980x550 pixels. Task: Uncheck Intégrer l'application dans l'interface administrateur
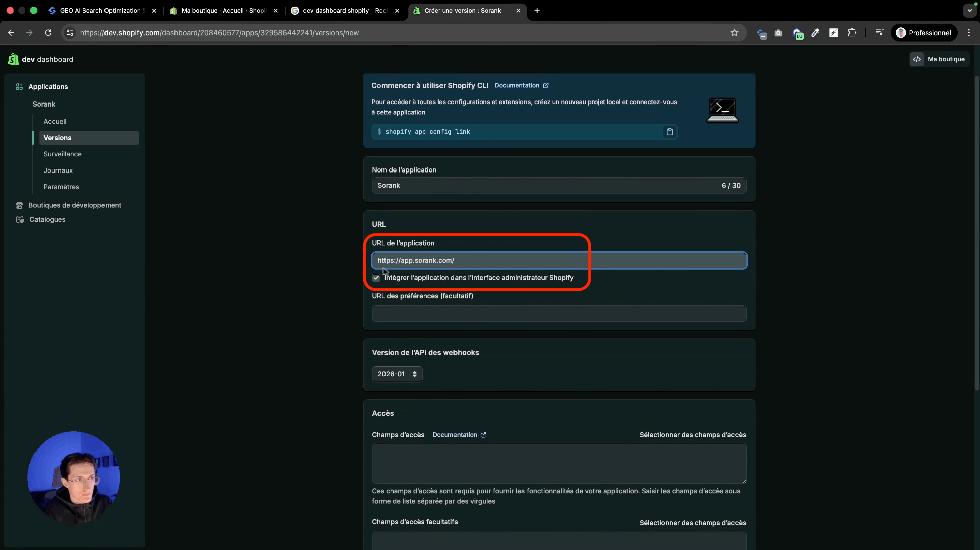376,278
